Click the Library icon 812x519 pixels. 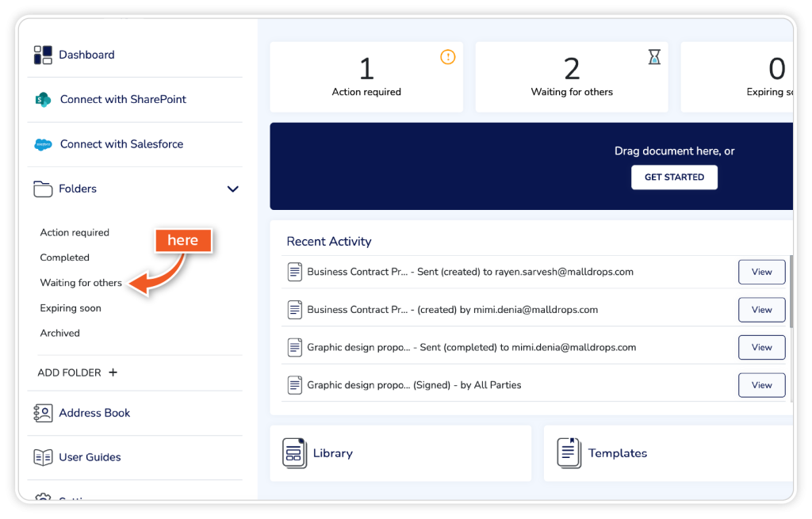click(294, 453)
